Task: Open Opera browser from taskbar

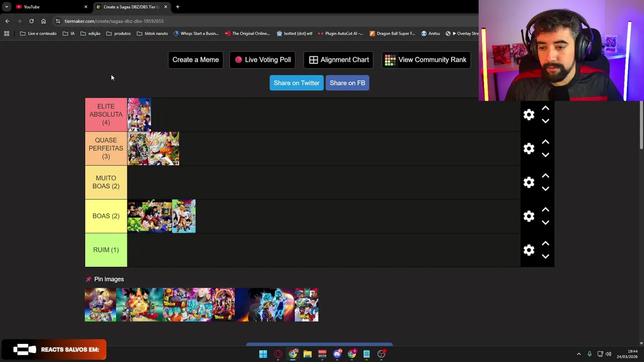Action: point(278,354)
